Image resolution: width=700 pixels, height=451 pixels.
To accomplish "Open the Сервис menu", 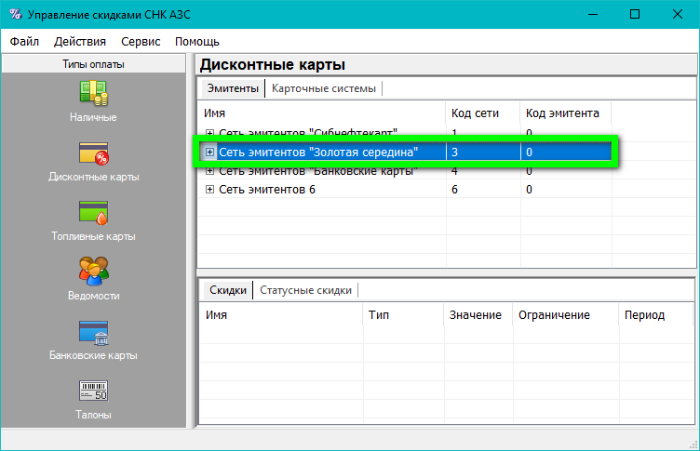I will (x=141, y=42).
